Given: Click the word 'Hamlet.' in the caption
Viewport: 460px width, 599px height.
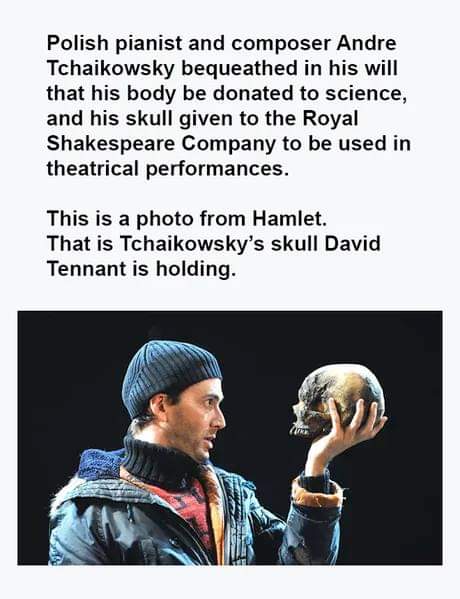Looking at the screenshot, I should pyautogui.click(x=289, y=219).
